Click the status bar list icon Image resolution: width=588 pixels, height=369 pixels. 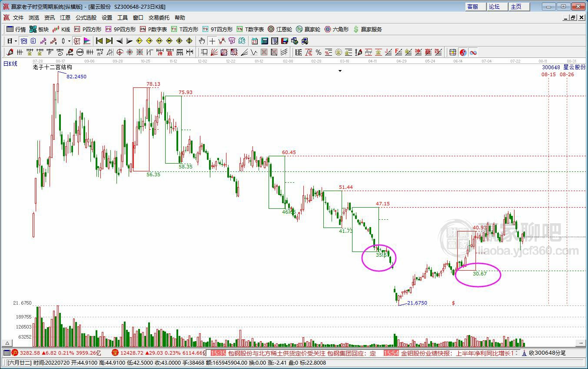(7, 353)
